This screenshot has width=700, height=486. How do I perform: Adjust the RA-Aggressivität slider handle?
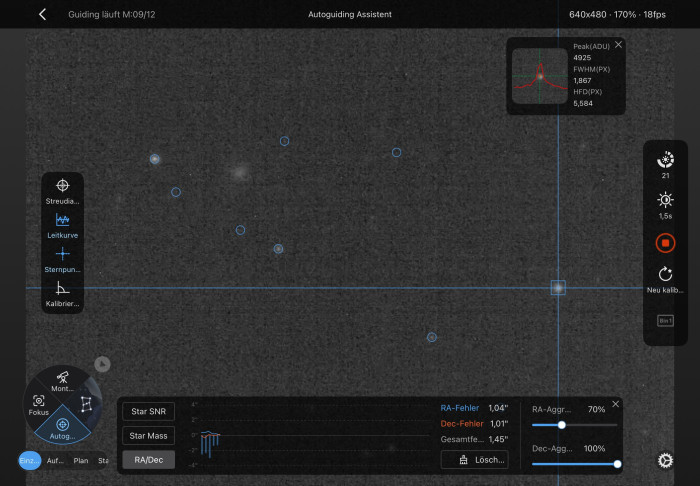(562, 425)
